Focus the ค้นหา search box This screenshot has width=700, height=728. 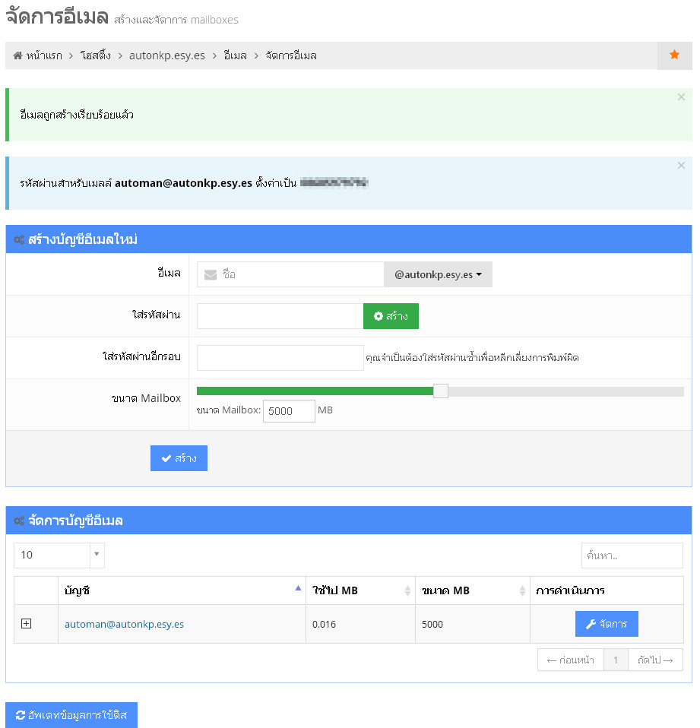632,555
